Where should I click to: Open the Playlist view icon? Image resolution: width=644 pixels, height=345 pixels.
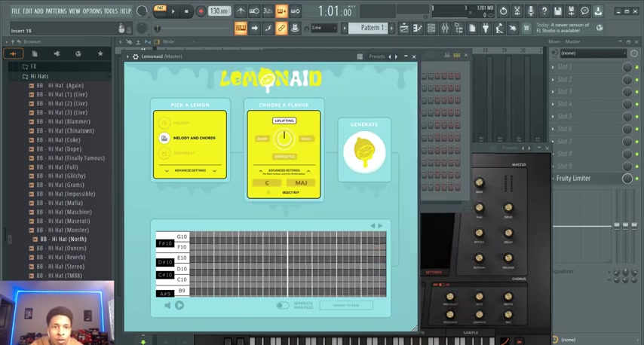(x=404, y=28)
